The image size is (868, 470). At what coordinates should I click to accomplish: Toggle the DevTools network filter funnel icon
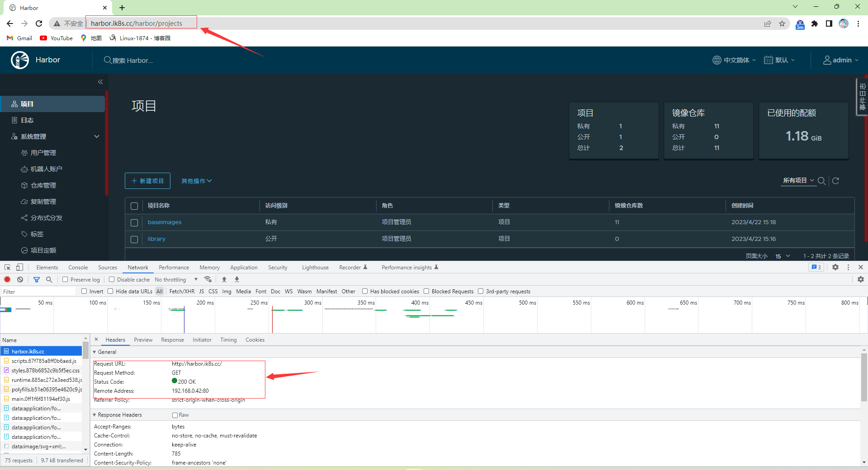37,279
